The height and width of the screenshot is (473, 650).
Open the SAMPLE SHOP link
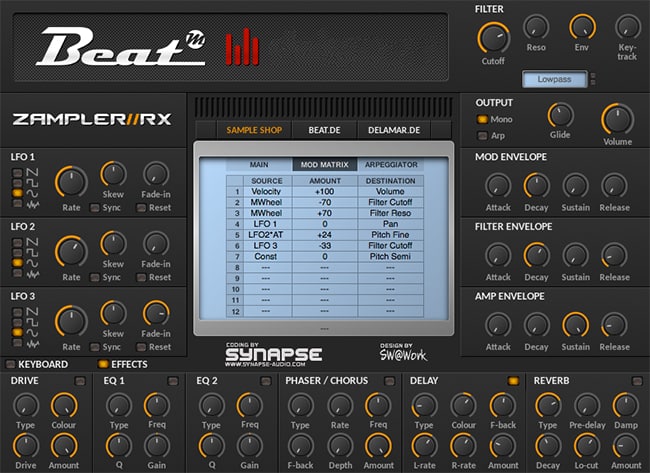tap(254, 130)
